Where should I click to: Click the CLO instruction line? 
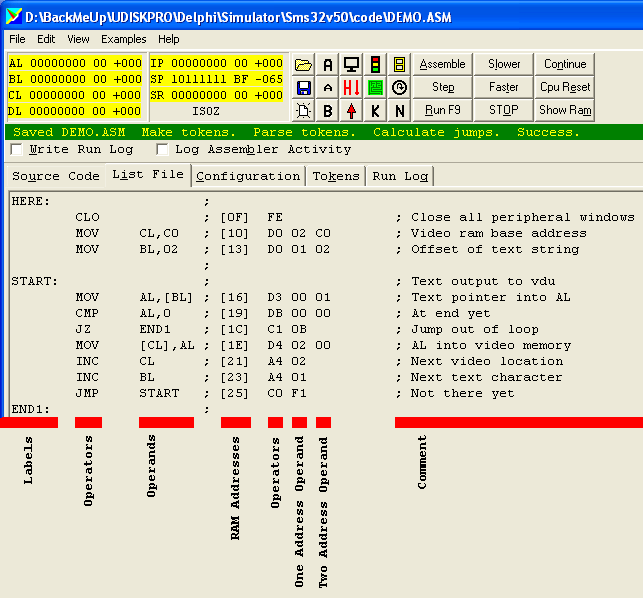[x=355, y=217]
